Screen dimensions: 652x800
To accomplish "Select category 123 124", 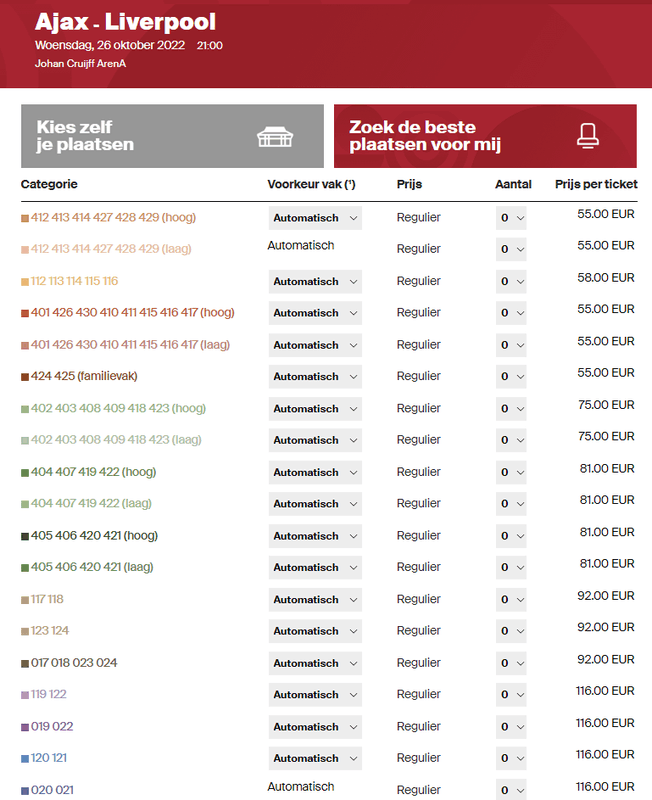I will 49,631.
